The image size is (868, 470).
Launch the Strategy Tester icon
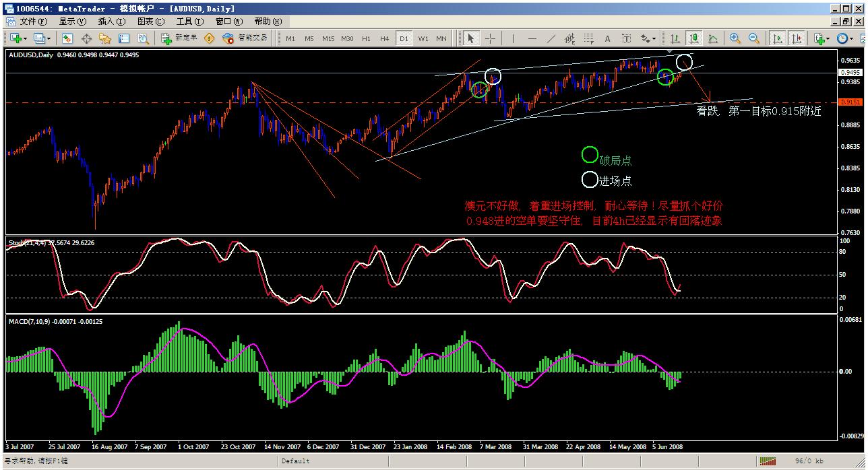(144, 38)
